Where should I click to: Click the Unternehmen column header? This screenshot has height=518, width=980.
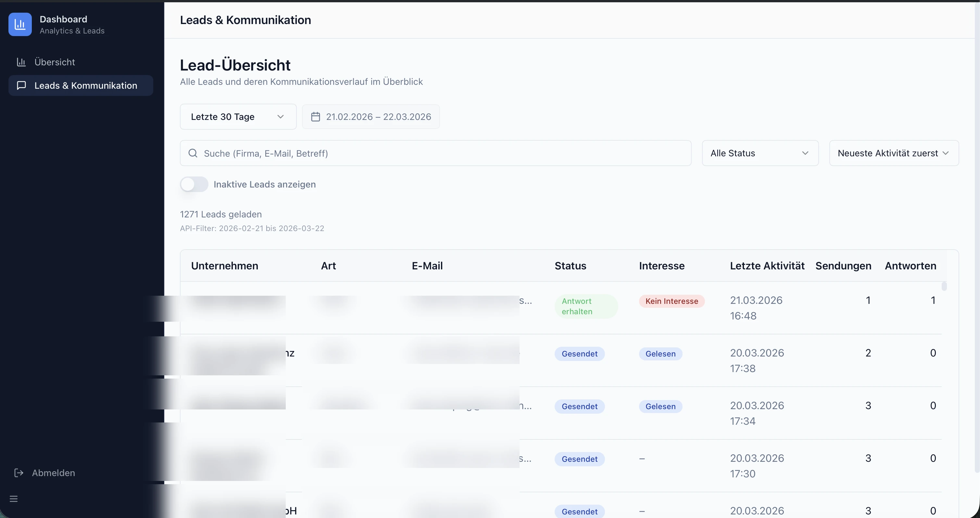tap(224, 266)
